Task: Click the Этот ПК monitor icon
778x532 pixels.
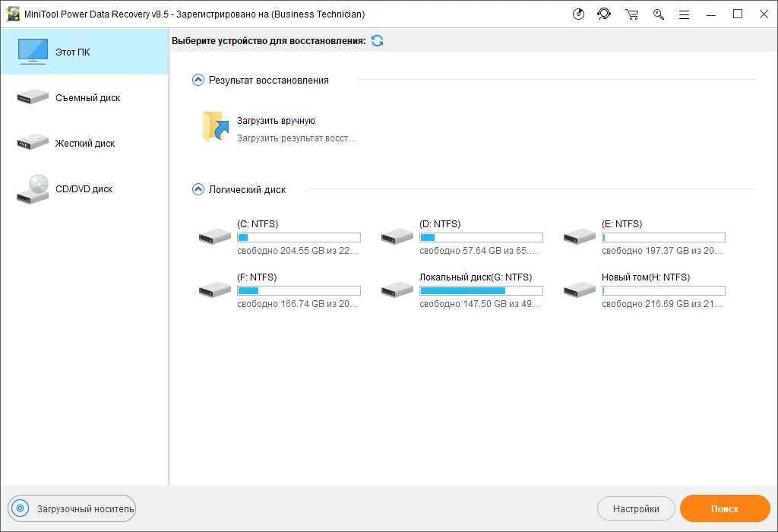Action: 33,52
